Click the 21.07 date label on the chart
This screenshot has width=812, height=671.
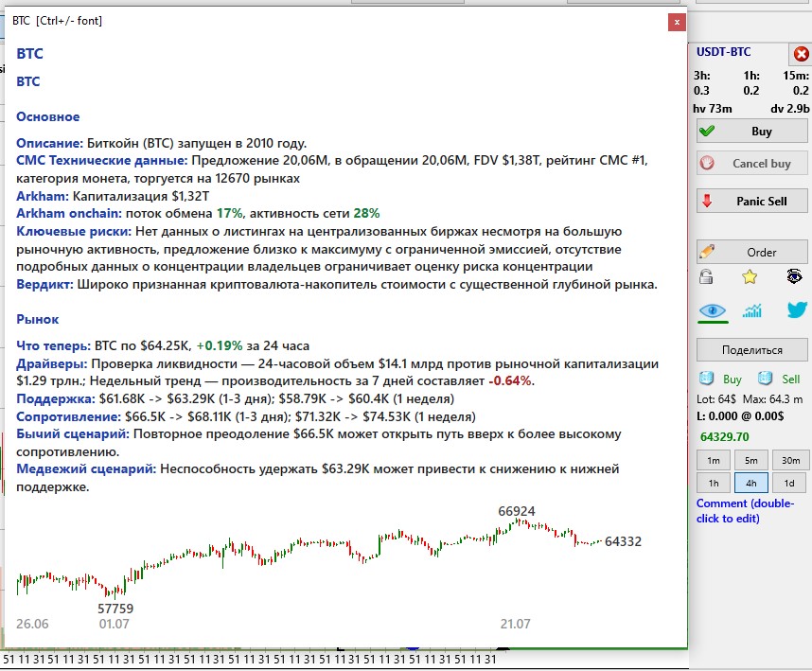(x=515, y=624)
